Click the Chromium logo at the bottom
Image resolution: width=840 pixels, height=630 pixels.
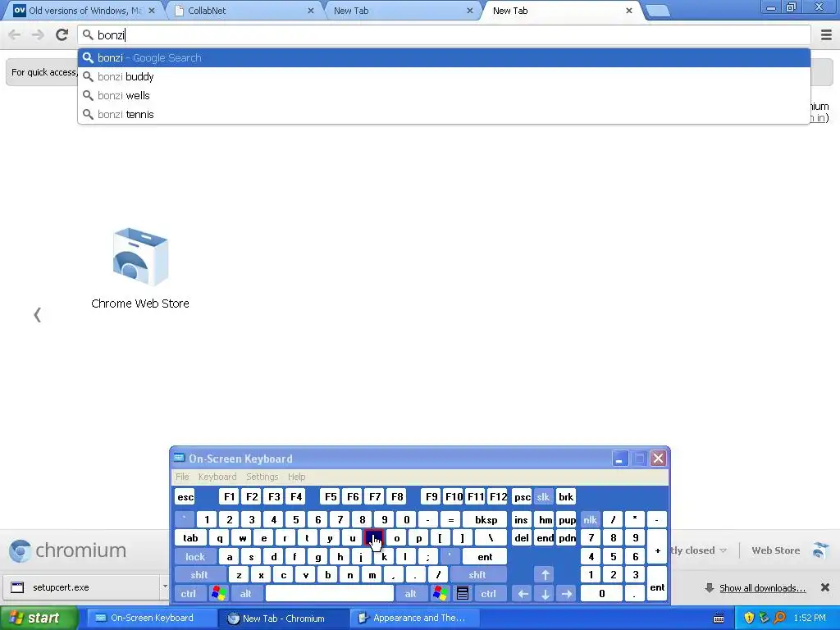(x=67, y=550)
